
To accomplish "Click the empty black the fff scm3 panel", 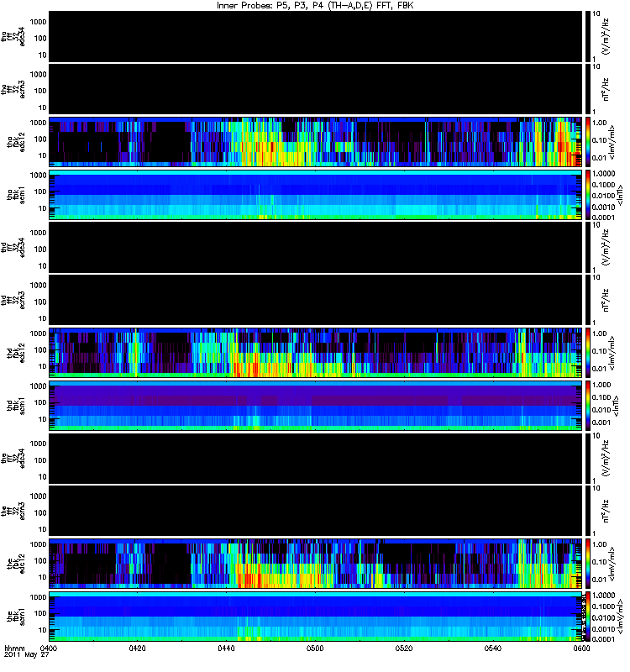I will click(x=316, y=512).
